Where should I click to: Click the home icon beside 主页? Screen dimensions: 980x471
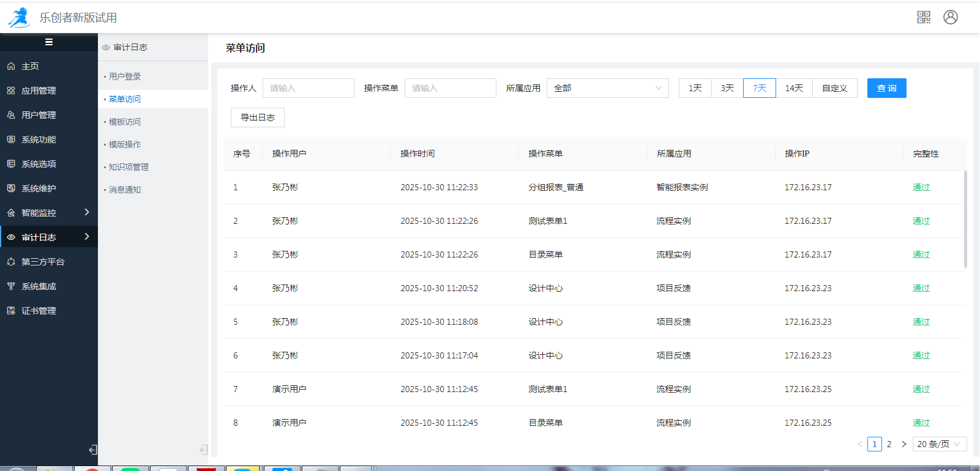pyautogui.click(x=11, y=66)
